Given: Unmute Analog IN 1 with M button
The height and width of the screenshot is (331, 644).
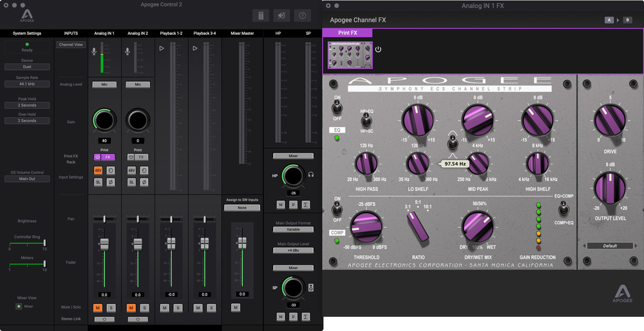Looking at the screenshot, I should tap(98, 308).
